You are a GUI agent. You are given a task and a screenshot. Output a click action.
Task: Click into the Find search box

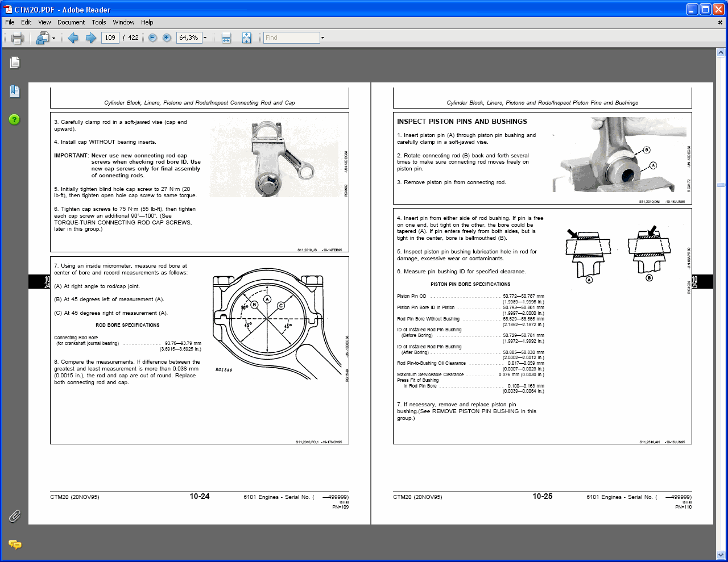[x=292, y=38]
